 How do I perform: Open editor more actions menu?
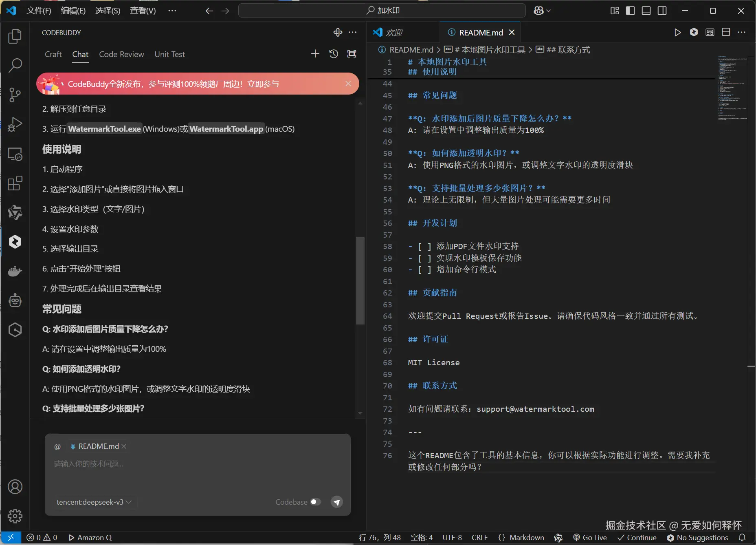(742, 32)
